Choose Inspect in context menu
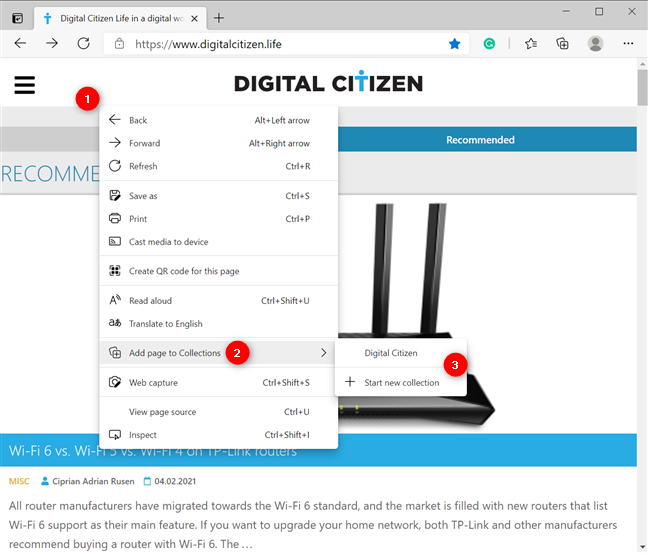This screenshot has width=648, height=553. pyautogui.click(x=219, y=435)
